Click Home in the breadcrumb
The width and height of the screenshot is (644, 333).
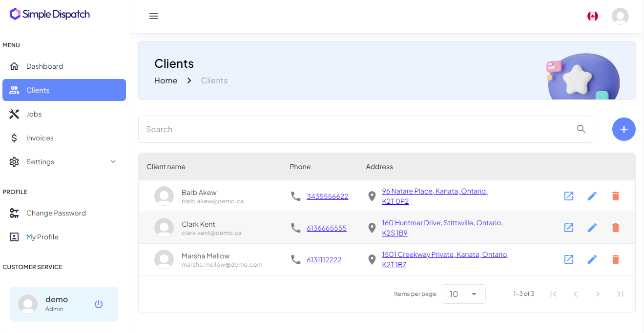166,80
